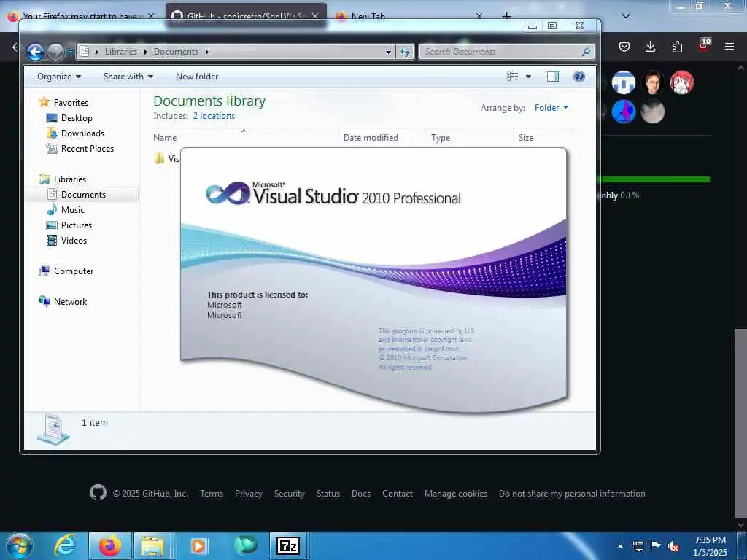Image resolution: width=747 pixels, height=560 pixels.
Task: Click Documents in the address breadcrumb
Action: pyautogui.click(x=176, y=52)
